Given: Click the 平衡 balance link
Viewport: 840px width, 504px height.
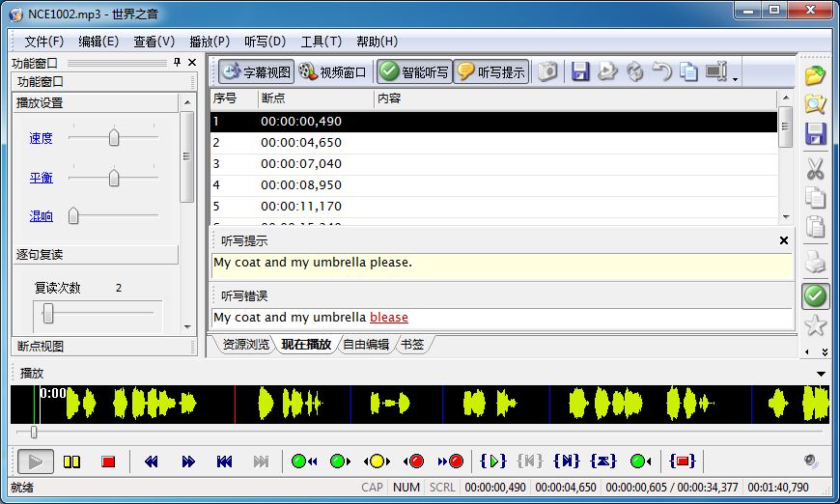Looking at the screenshot, I should point(41,178).
